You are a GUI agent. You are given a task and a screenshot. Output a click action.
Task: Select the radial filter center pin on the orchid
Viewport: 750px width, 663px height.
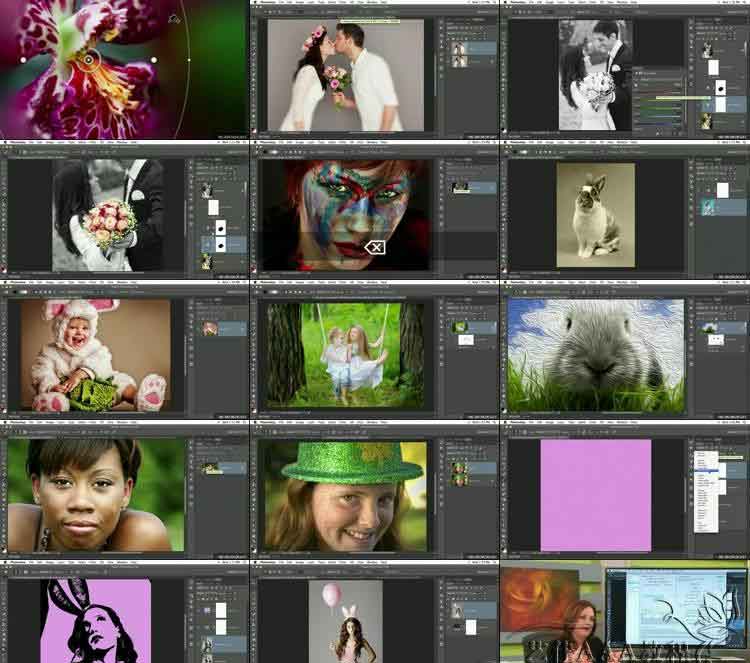(89, 60)
